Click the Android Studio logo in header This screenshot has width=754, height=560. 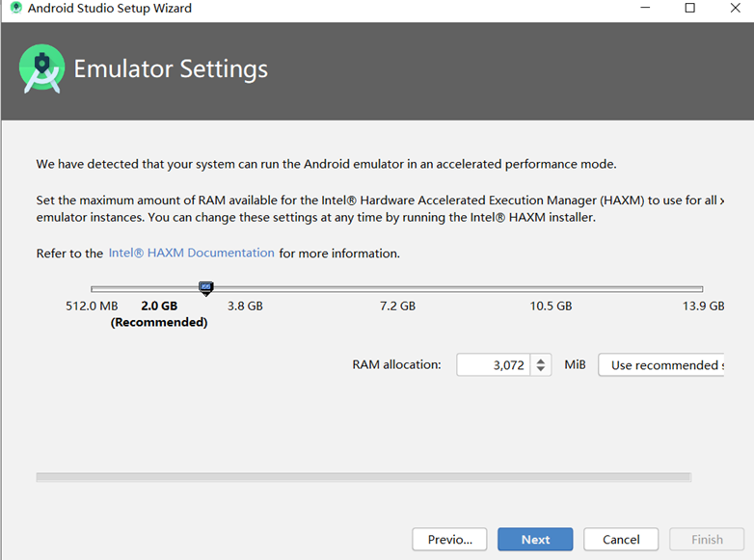(x=41, y=68)
